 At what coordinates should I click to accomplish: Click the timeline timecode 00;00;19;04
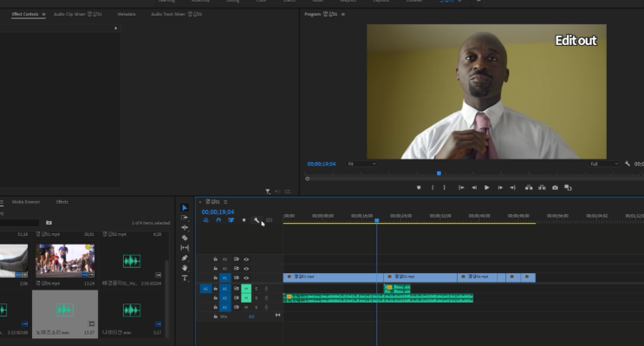(218, 212)
